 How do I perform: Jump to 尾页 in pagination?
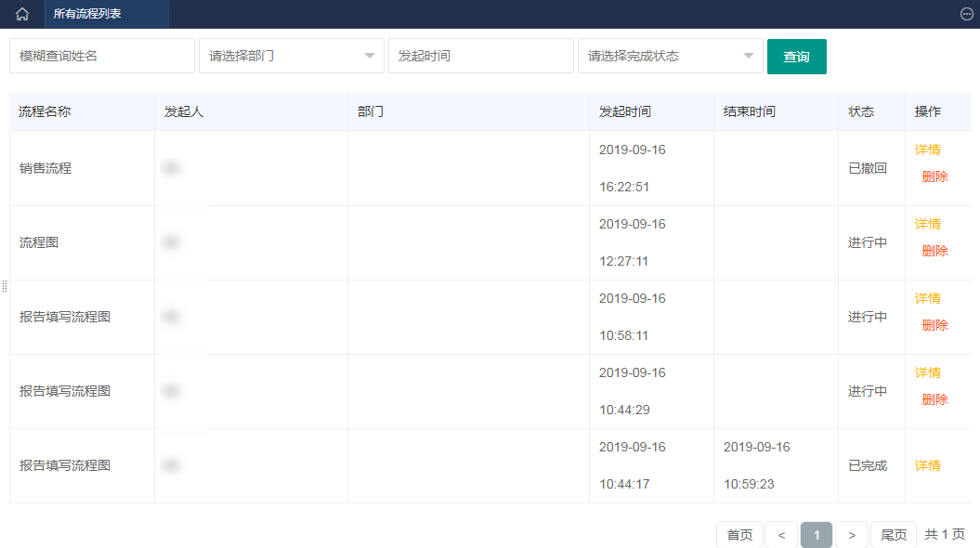894,535
